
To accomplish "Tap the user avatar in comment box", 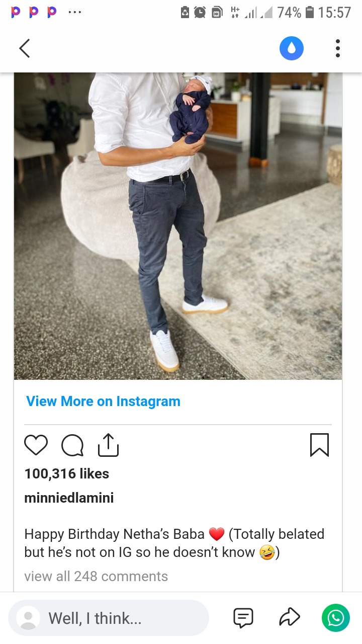I will (28, 618).
